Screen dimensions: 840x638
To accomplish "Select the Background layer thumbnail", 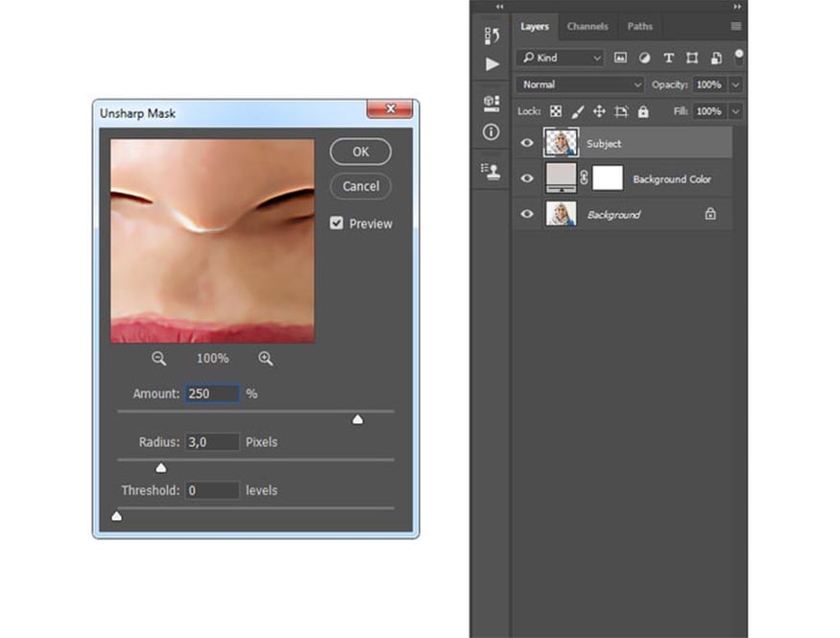I will pos(561,214).
